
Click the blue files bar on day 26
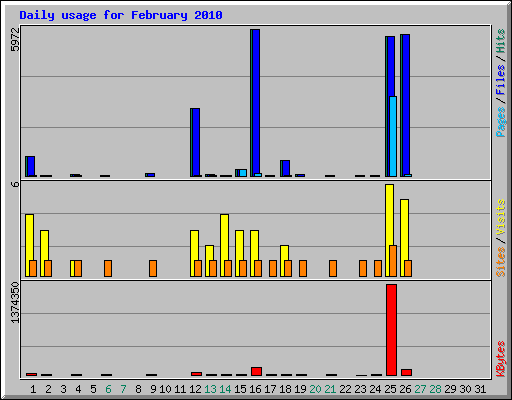coord(406,104)
